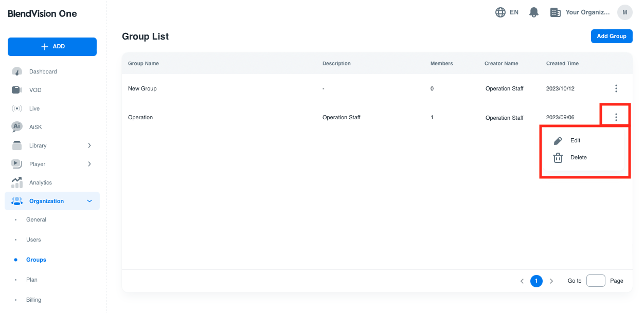644x313 pixels.
Task: Click the Analytics chart icon
Action: (17, 182)
